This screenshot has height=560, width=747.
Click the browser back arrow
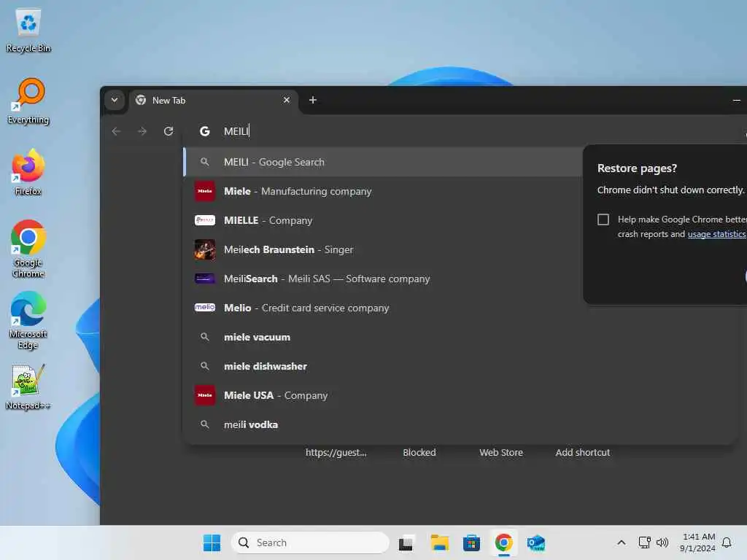coord(116,131)
